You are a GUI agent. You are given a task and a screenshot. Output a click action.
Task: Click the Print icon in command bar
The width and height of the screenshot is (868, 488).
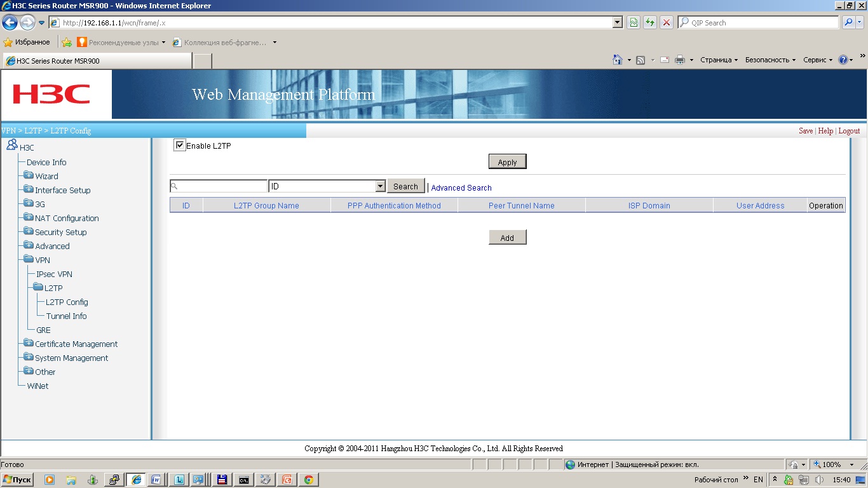pyautogui.click(x=680, y=60)
